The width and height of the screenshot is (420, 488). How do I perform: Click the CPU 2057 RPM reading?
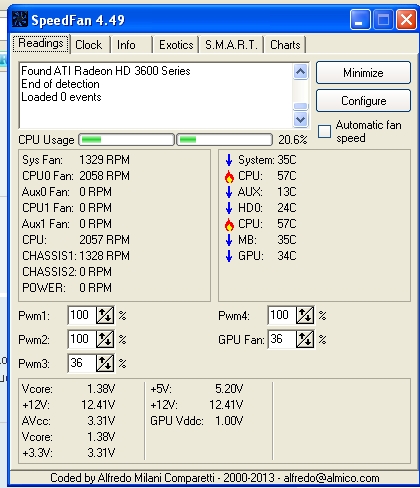click(76, 240)
